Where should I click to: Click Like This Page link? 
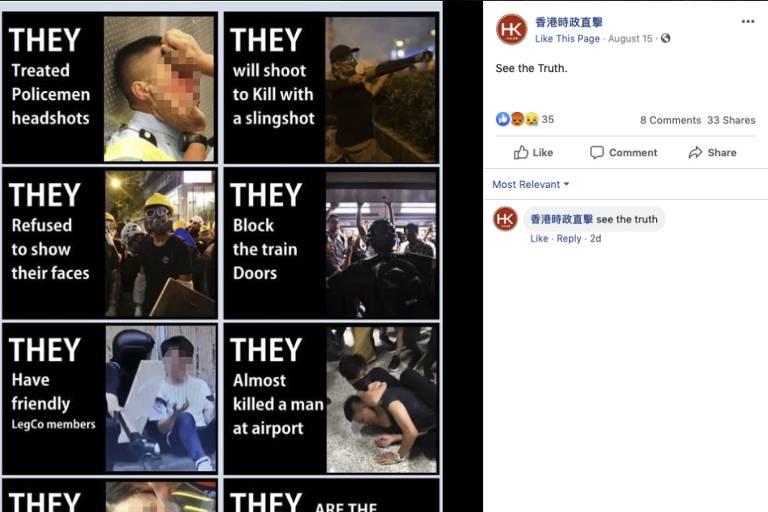pyautogui.click(x=567, y=39)
